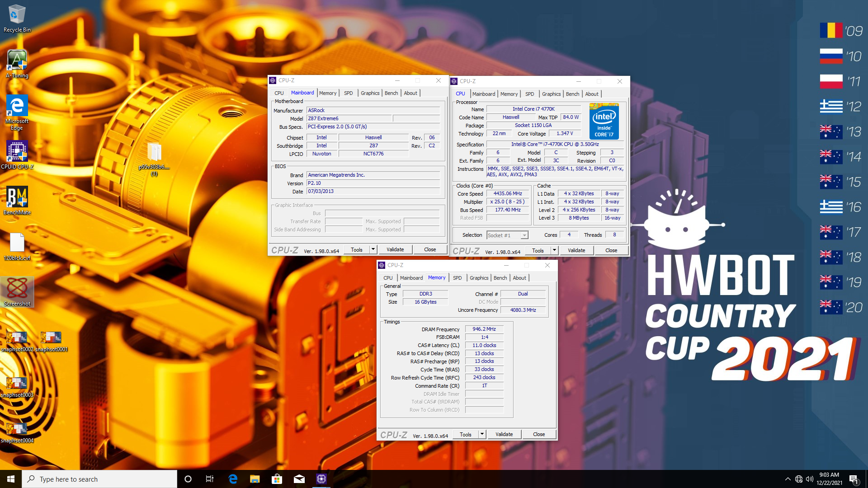Click the 1.347 V core voltage value
Screen dimensions: 868x488
coord(565,133)
